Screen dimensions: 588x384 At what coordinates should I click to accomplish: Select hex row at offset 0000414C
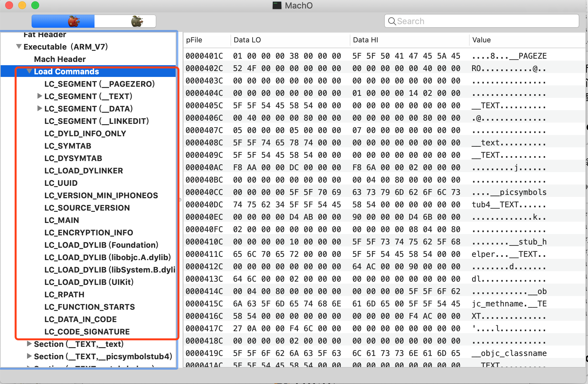pos(384,291)
